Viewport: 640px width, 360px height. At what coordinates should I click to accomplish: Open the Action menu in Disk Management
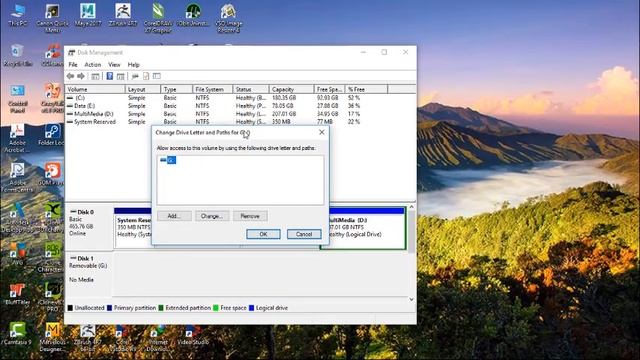click(x=93, y=64)
